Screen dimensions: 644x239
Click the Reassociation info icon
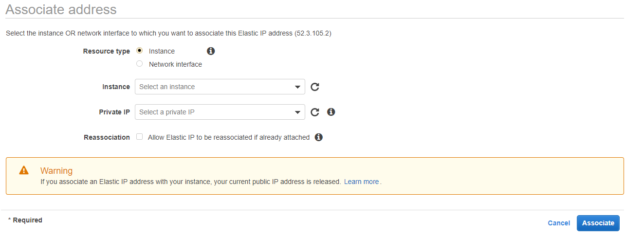pyautogui.click(x=319, y=137)
